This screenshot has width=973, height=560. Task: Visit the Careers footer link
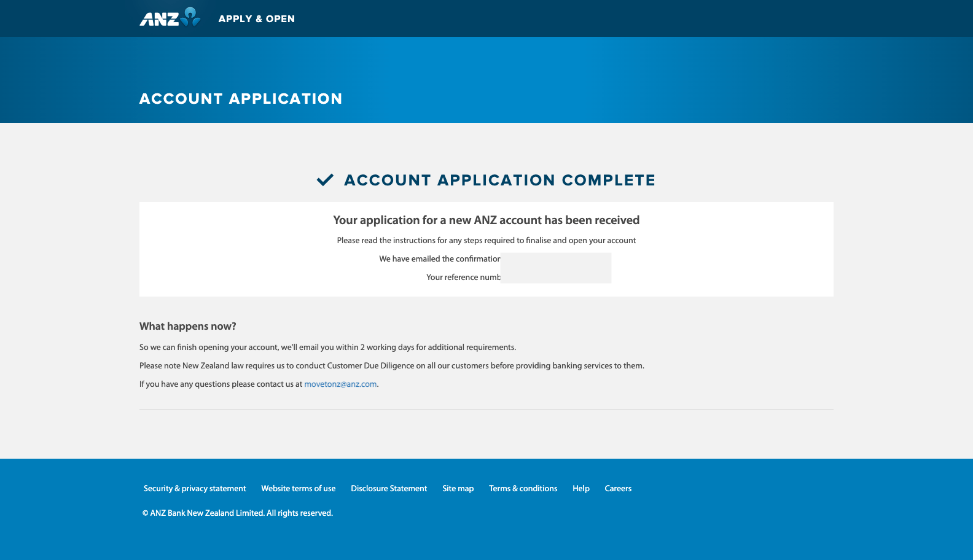[x=618, y=489]
